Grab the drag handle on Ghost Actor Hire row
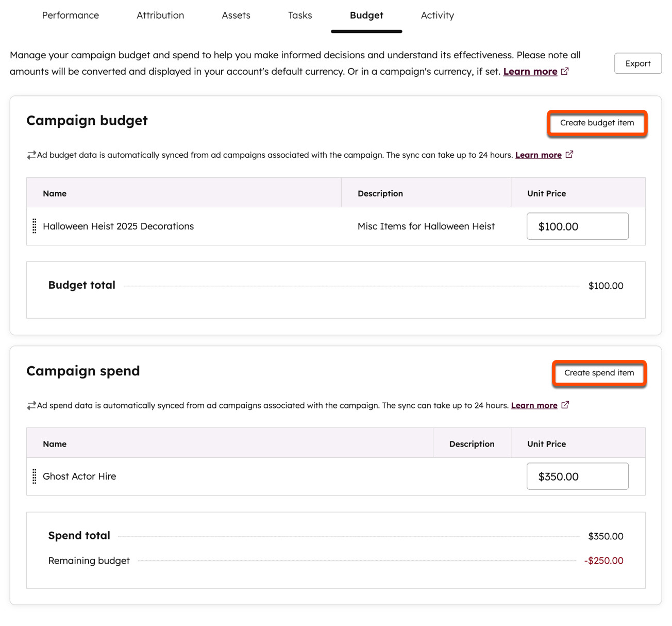The image size is (672, 626). 34,476
